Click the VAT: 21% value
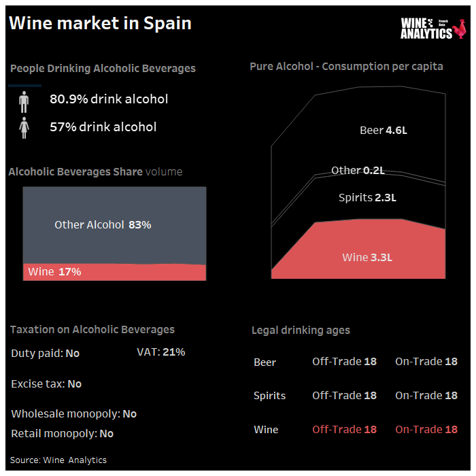The height and width of the screenshot is (476, 476). tap(161, 352)
